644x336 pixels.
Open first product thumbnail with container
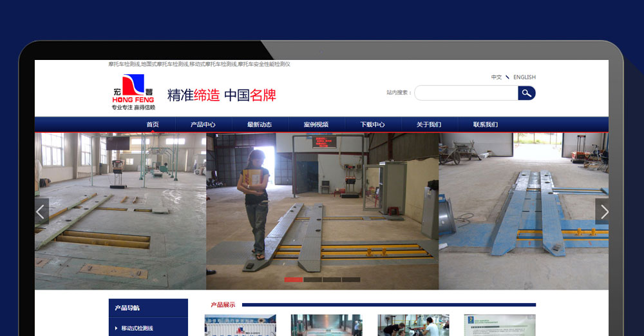tap(240, 325)
